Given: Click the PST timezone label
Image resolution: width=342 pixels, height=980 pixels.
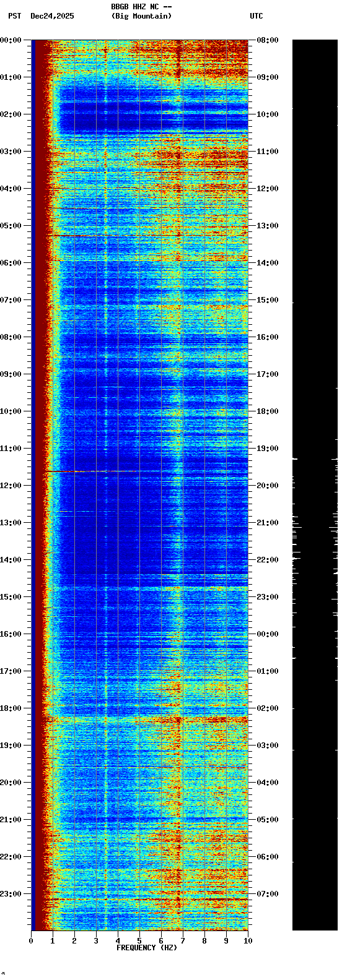Looking at the screenshot, I should pyautogui.click(x=14, y=16).
